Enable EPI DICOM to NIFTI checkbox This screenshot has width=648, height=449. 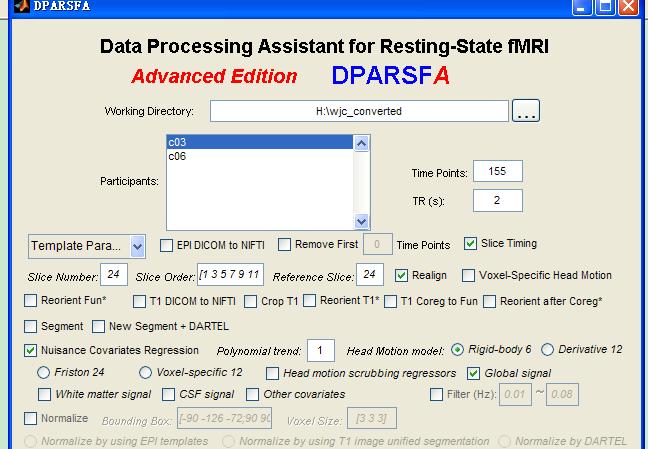pos(166,245)
